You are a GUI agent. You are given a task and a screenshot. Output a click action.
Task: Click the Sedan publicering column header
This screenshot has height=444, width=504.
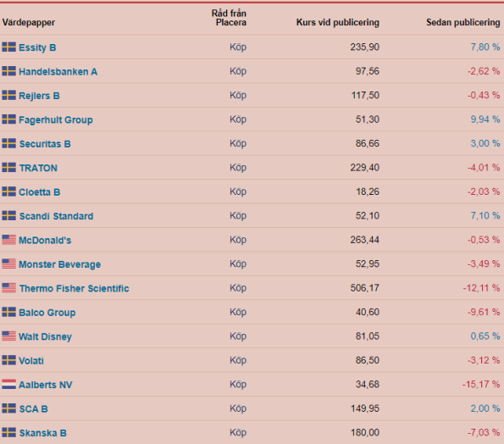point(463,23)
